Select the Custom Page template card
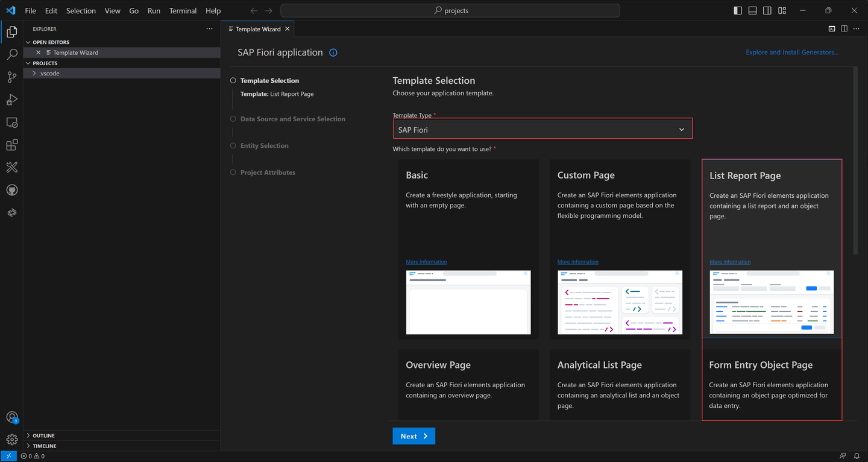 tap(620, 248)
